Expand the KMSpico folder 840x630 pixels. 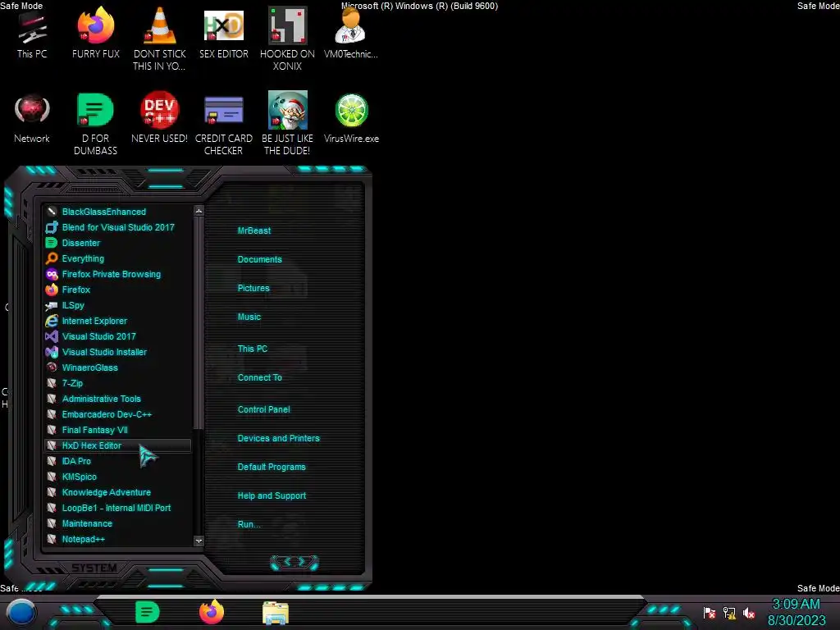117,477
